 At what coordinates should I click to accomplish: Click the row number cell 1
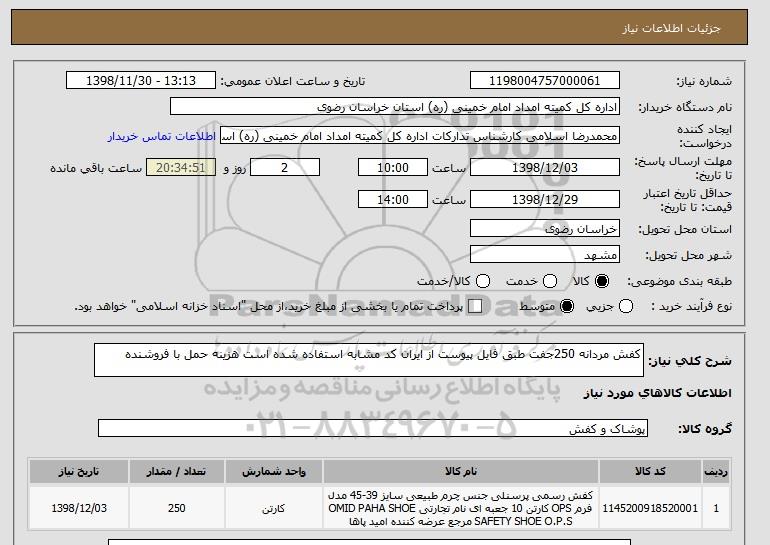pyautogui.click(x=716, y=508)
